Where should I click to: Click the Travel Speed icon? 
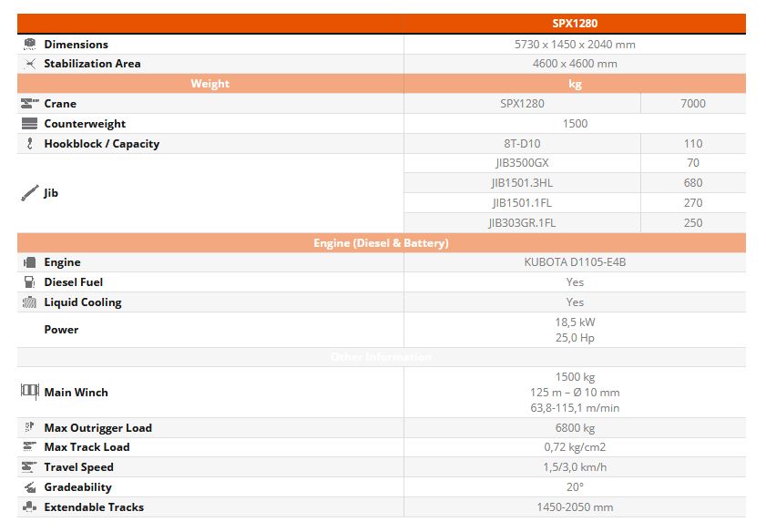coord(29,467)
